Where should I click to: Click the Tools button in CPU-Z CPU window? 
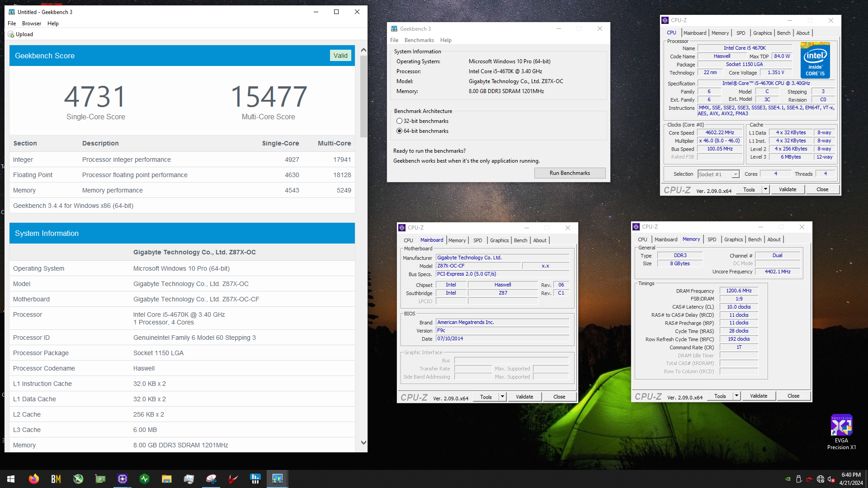click(749, 190)
